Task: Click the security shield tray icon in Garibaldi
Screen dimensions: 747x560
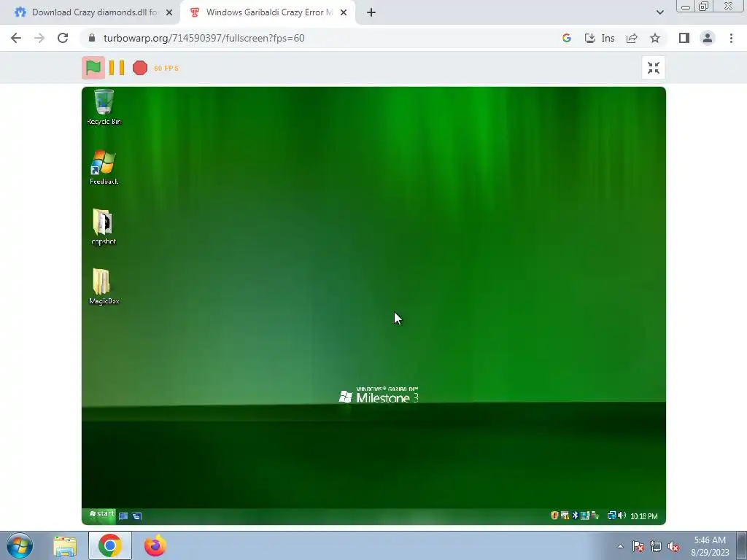Action: click(554, 516)
